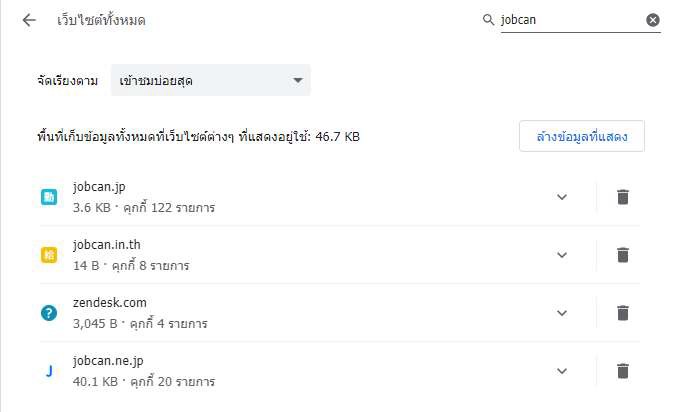Delete jobcan.jp site data
This screenshot has height=412, width=678.
[622, 197]
